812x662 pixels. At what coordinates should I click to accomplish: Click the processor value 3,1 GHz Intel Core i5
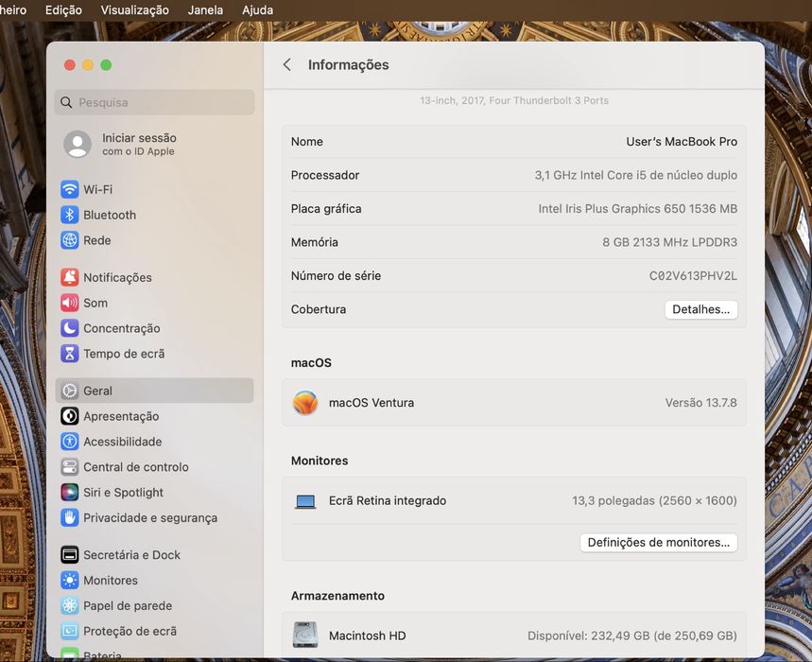click(636, 175)
